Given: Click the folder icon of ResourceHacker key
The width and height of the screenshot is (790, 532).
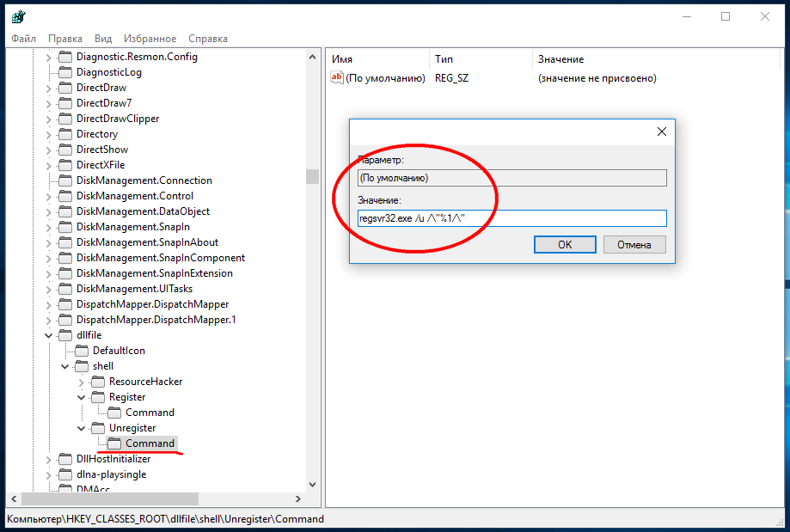Looking at the screenshot, I should (98, 382).
